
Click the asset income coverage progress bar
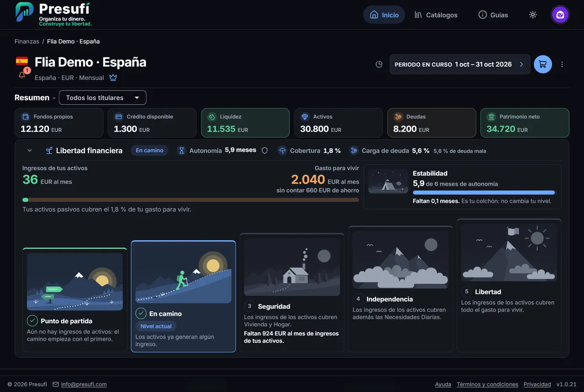[x=191, y=200]
